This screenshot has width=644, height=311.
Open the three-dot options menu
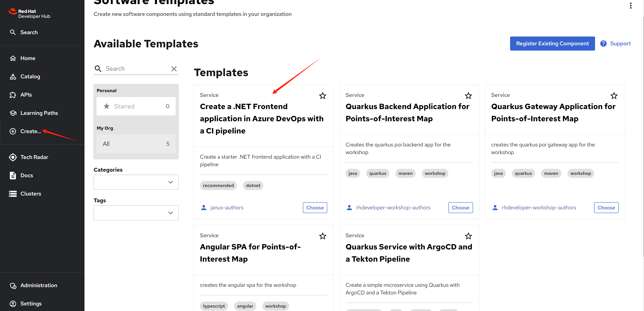630,5
